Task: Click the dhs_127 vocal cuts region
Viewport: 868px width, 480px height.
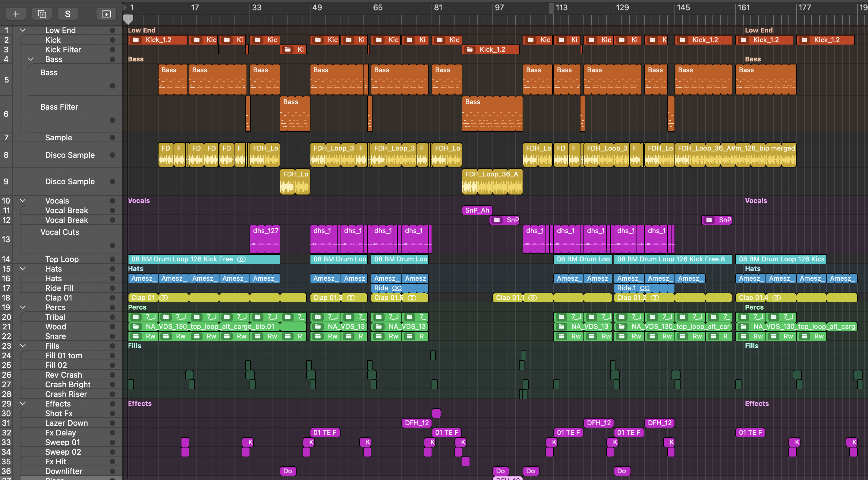Action: pyautogui.click(x=265, y=239)
